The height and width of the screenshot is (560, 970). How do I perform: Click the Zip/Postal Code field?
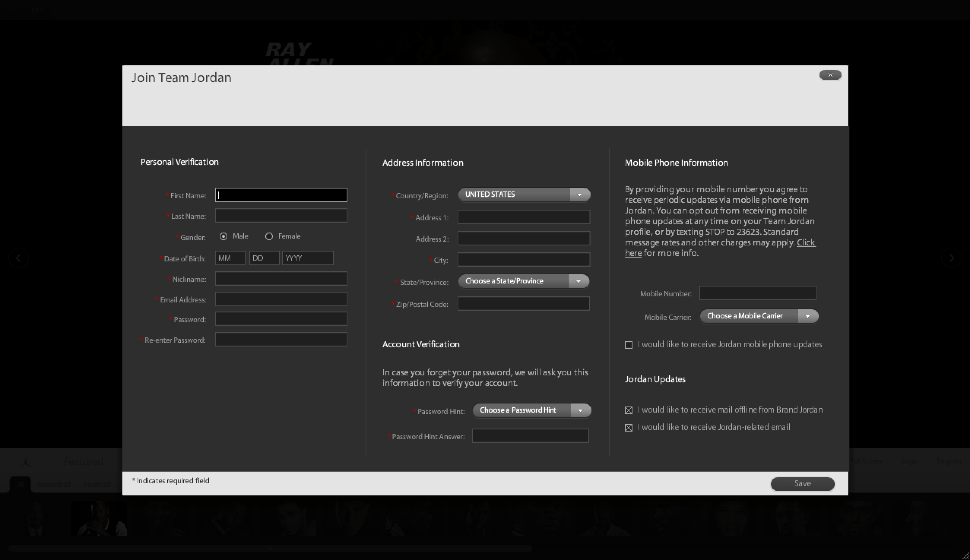click(523, 304)
